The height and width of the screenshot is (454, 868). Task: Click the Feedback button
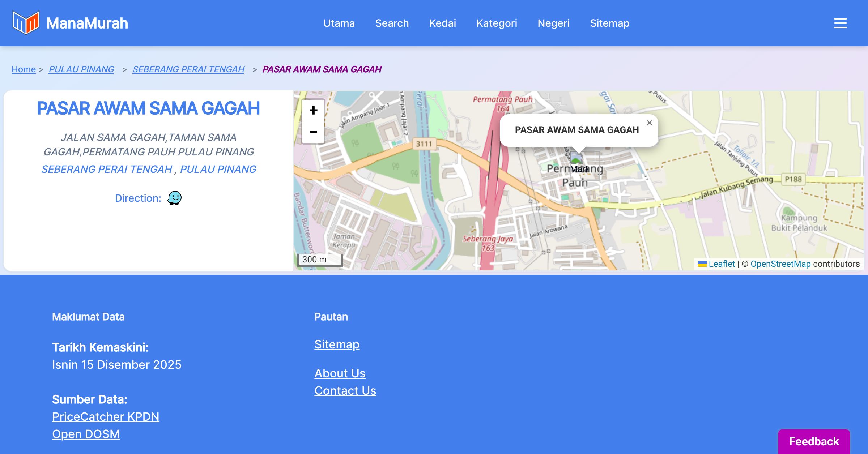point(814,441)
